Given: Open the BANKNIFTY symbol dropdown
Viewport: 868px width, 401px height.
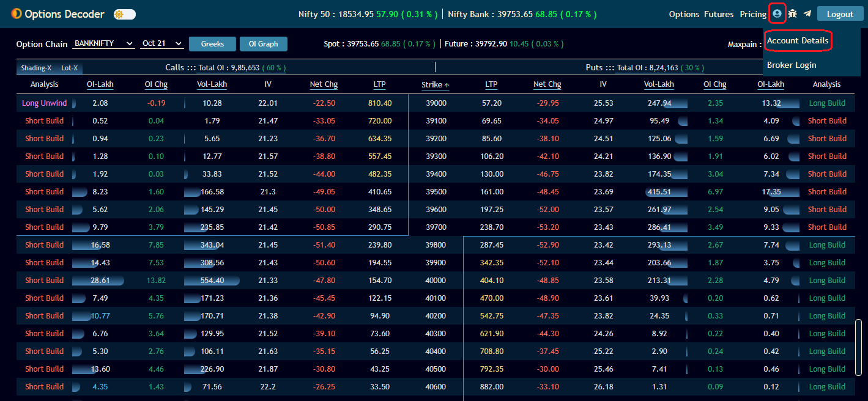Looking at the screenshot, I should pyautogui.click(x=104, y=43).
